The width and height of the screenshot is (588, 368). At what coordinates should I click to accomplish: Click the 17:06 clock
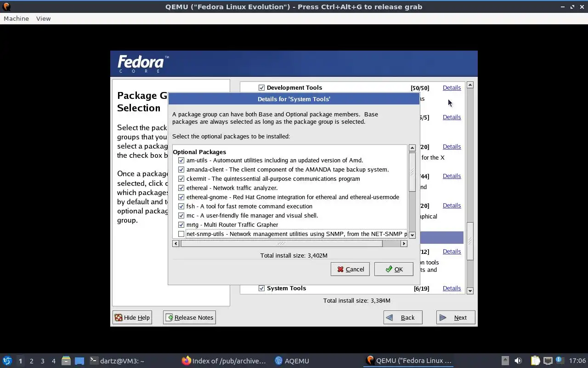pyautogui.click(x=577, y=361)
